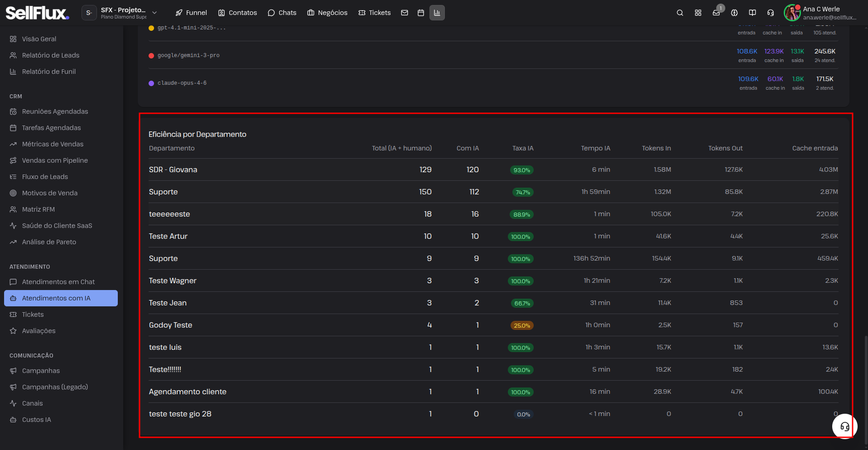
Task: Open the search magnifier in the top bar
Action: click(680, 13)
